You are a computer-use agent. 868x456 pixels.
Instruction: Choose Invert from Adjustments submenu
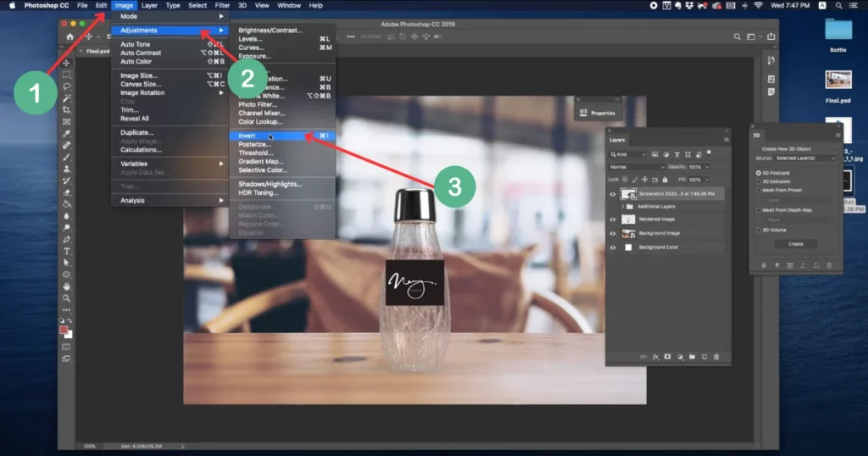282,136
